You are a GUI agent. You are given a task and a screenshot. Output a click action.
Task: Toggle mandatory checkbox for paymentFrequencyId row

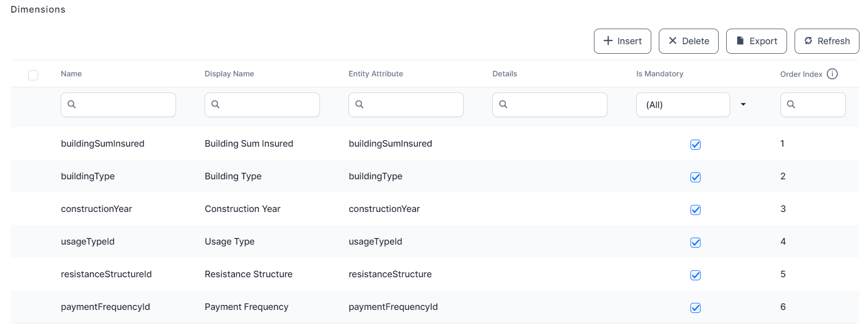point(696,308)
